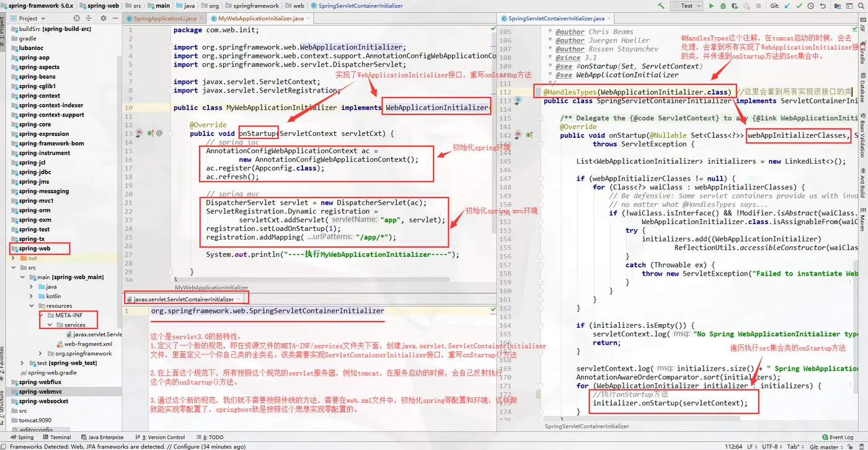Collapse the META-INF folder node
The height and width of the screenshot is (450, 868).
point(40,315)
